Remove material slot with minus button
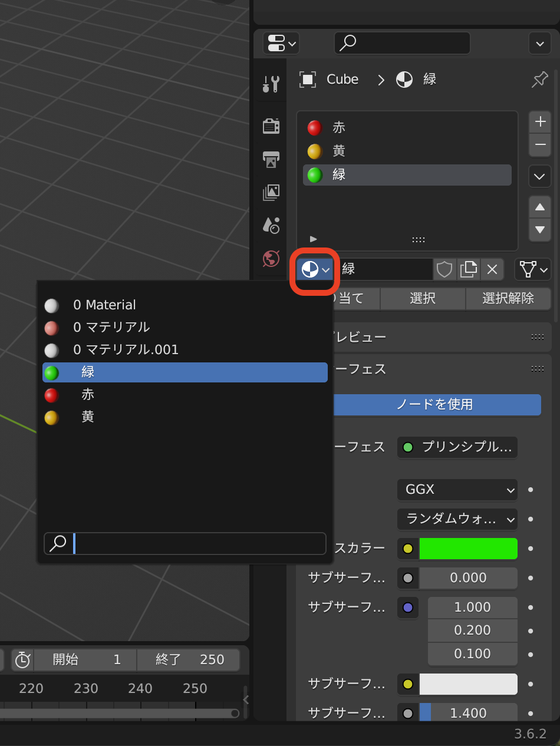 [540, 145]
